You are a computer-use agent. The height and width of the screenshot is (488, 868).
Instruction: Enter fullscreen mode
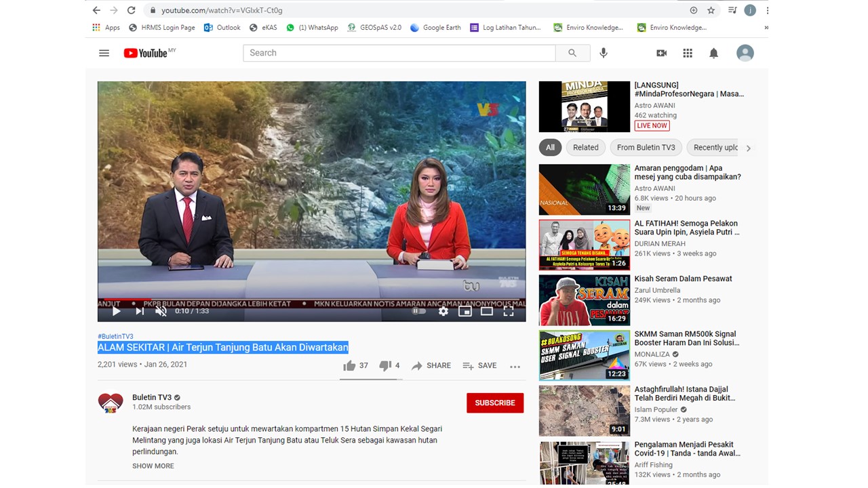(x=509, y=311)
